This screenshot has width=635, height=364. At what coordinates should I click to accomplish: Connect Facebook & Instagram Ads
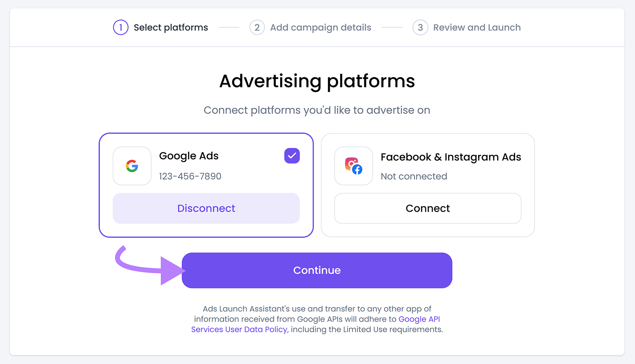pos(427,208)
